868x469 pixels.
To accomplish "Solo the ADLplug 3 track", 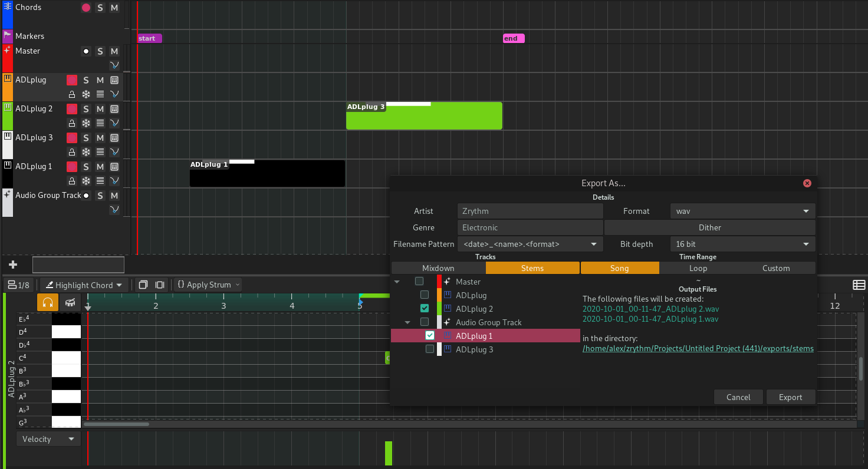I will (86, 138).
